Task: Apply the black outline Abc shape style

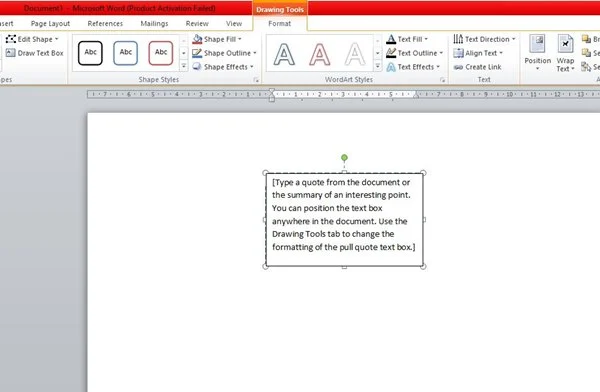Action: coord(90,53)
